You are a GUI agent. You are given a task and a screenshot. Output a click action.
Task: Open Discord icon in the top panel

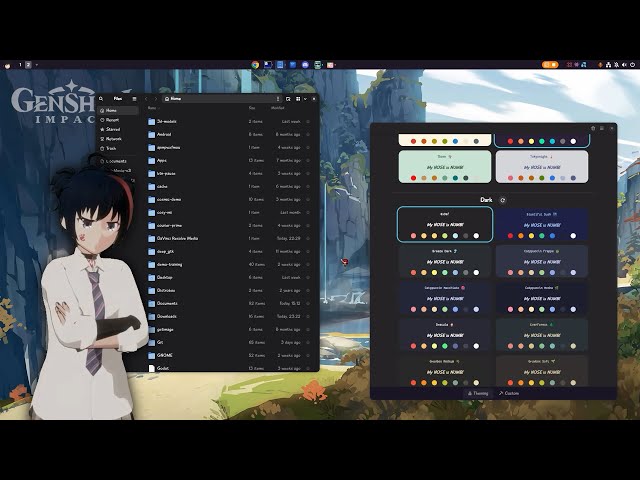tap(305, 64)
